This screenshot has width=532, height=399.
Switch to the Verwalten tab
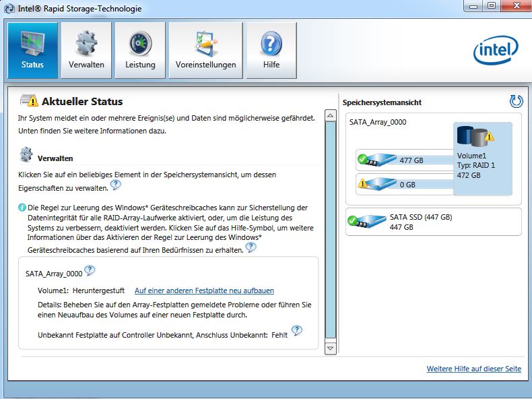point(86,51)
